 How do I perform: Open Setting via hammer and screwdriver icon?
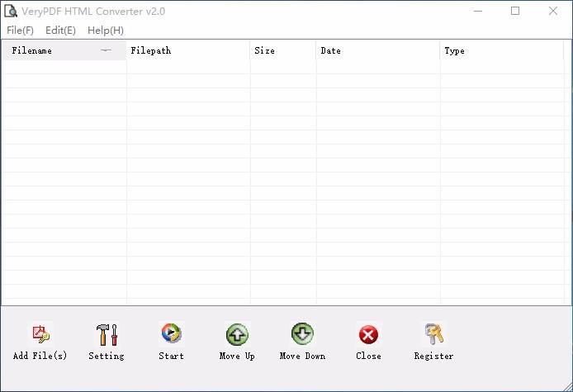[107, 334]
